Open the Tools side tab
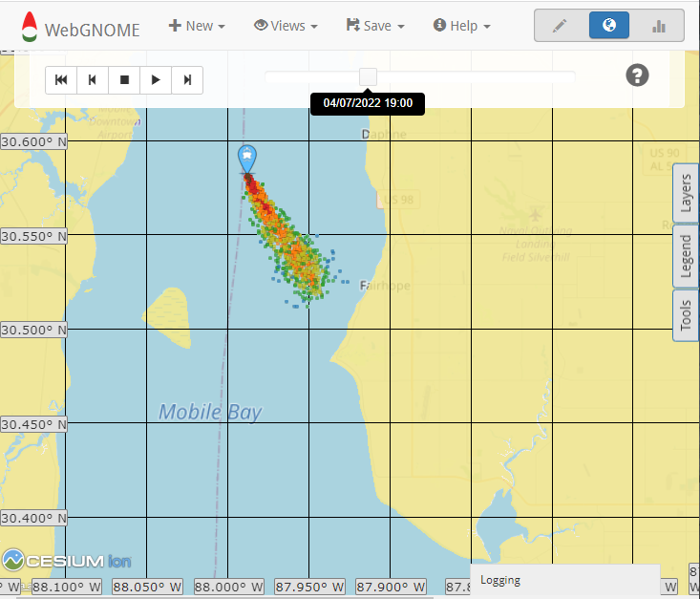The height and width of the screenshot is (599, 700). [686, 314]
